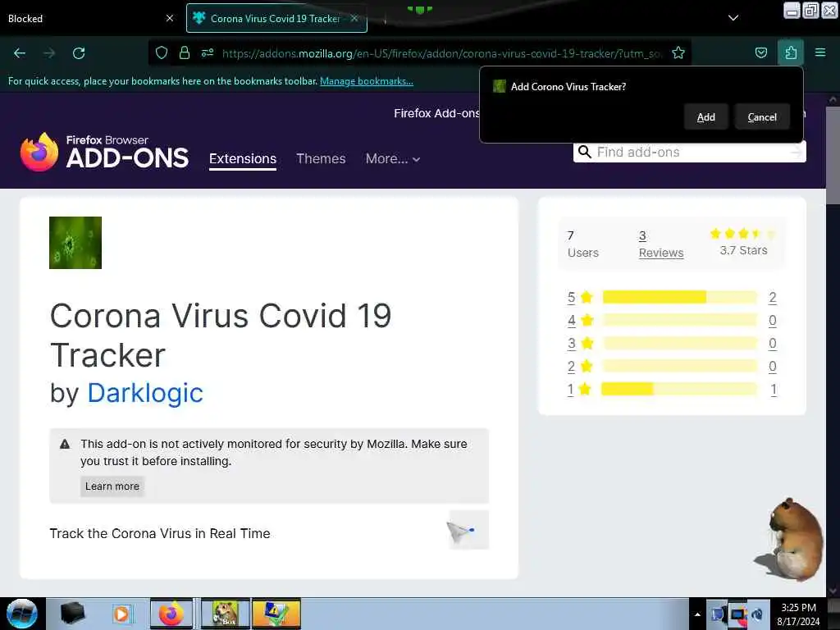Screen dimensions: 840x630
Task: Filter reviews by the 1 star bar
Action: (x=679, y=389)
